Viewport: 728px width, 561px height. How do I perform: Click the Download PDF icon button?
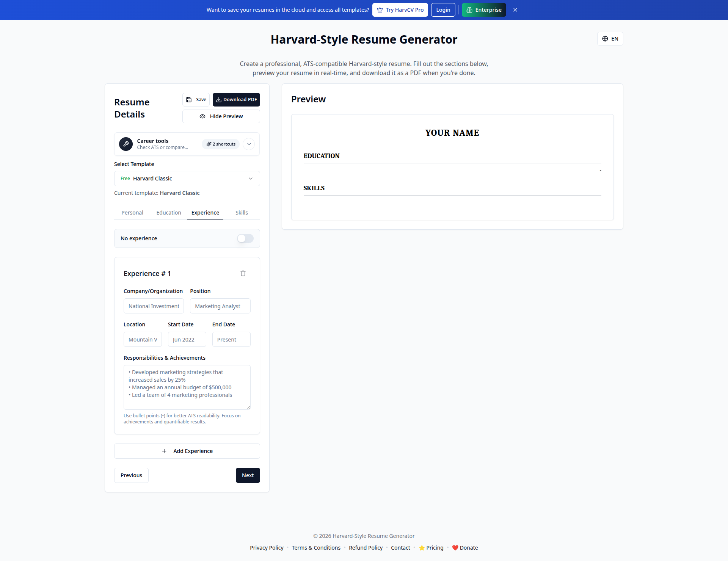(219, 99)
